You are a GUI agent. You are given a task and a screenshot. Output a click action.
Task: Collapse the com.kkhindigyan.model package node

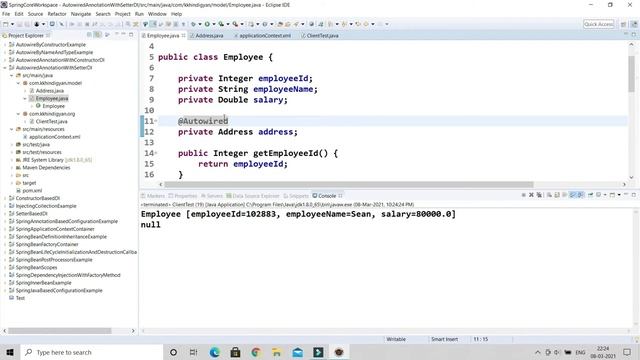pos(18,83)
